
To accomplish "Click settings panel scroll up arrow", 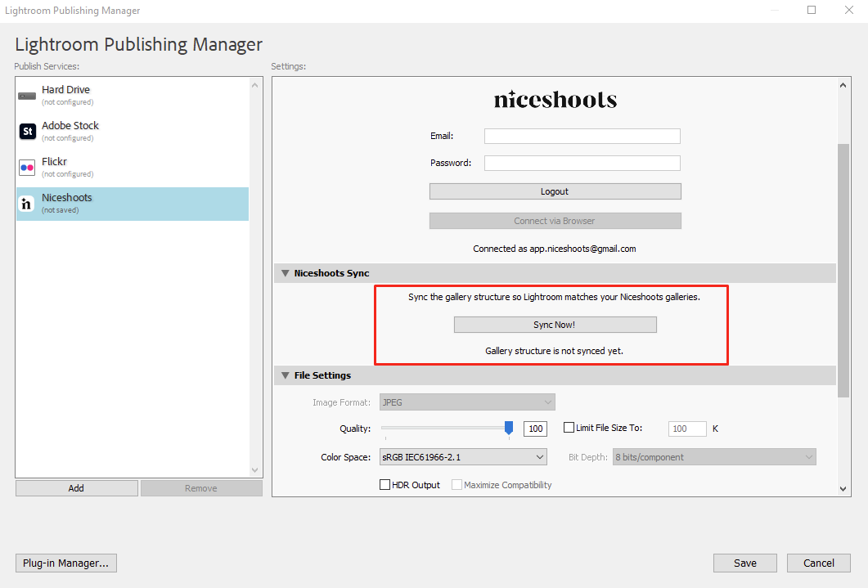I will 843,85.
